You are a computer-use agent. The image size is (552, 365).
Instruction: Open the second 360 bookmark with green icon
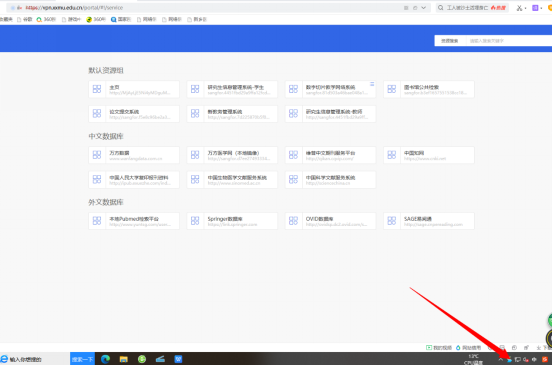click(96, 19)
